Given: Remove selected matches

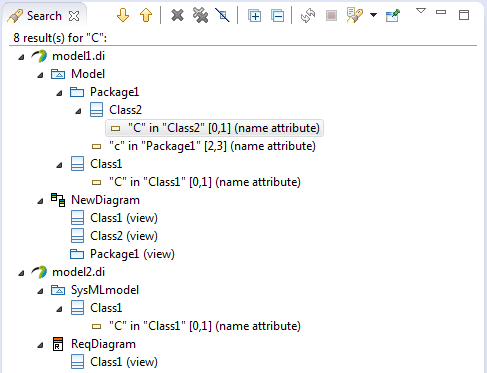Looking at the screenshot, I should click(177, 15).
